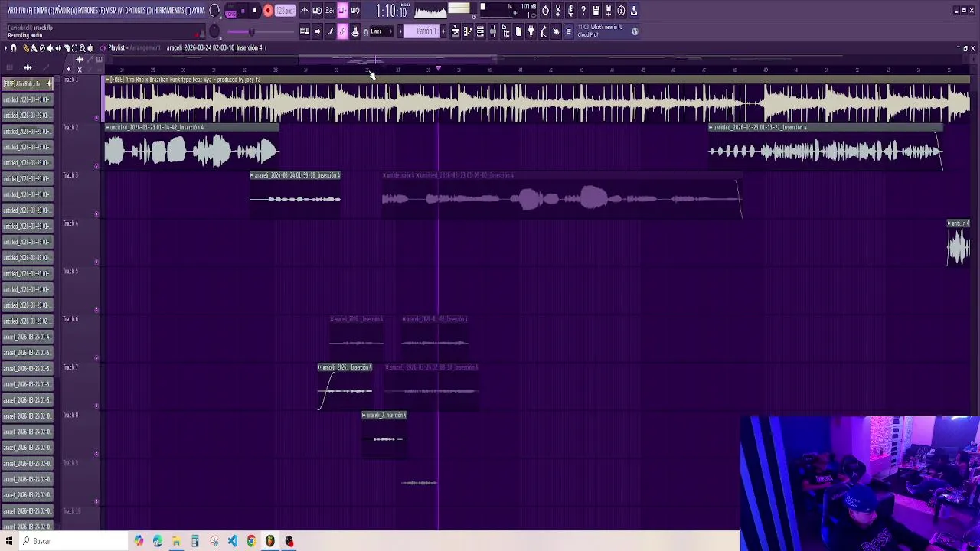Toggle loop recording
The width and height of the screenshot is (980, 551).
(x=355, y=11)
